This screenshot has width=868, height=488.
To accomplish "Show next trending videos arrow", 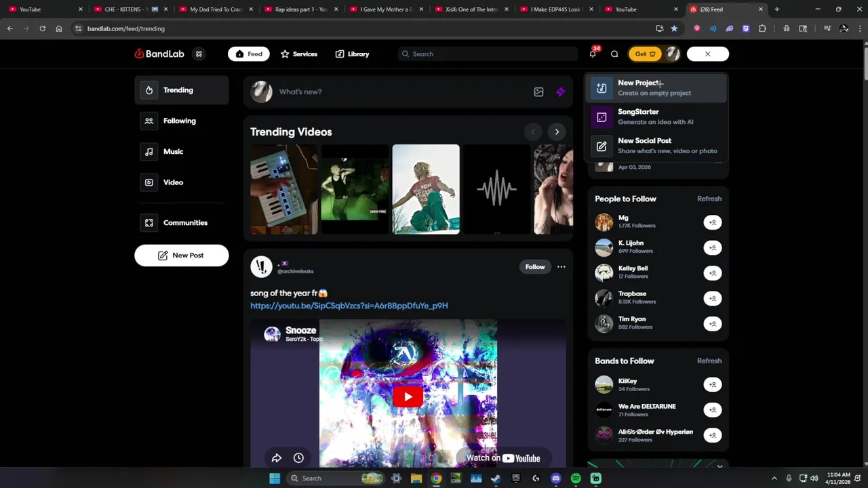I will [557, 132].
